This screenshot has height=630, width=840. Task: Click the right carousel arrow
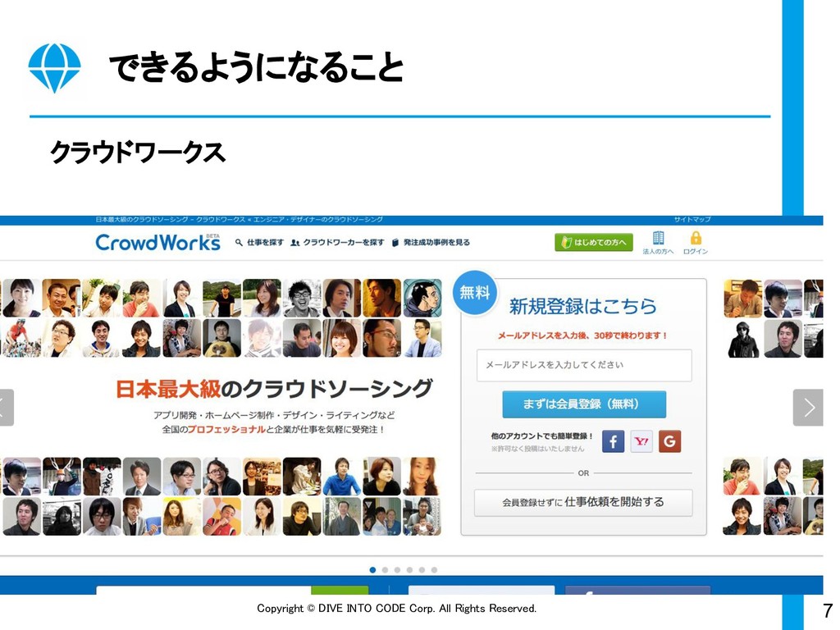pyautogui.click(x=808, y=408)
